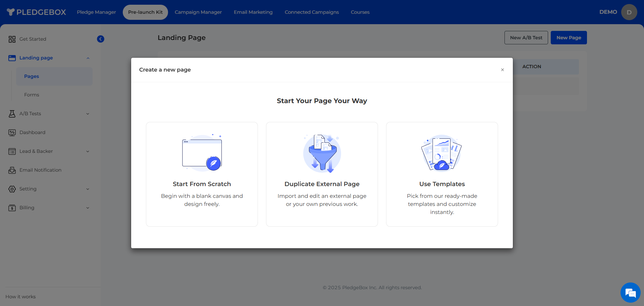The height and width of the screenshot is (306, 644).
Task: Select the Use Templates illustration
Action: pyautogui.click(x=442, y=153)
